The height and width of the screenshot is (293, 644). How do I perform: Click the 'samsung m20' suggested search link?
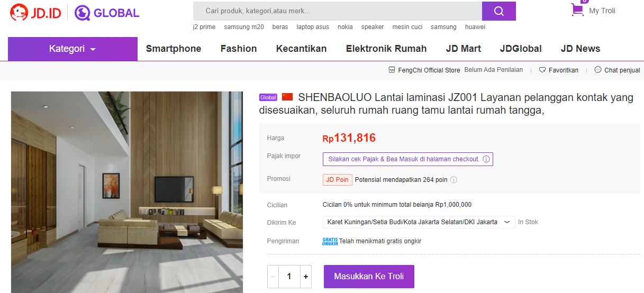click(244, 27)
